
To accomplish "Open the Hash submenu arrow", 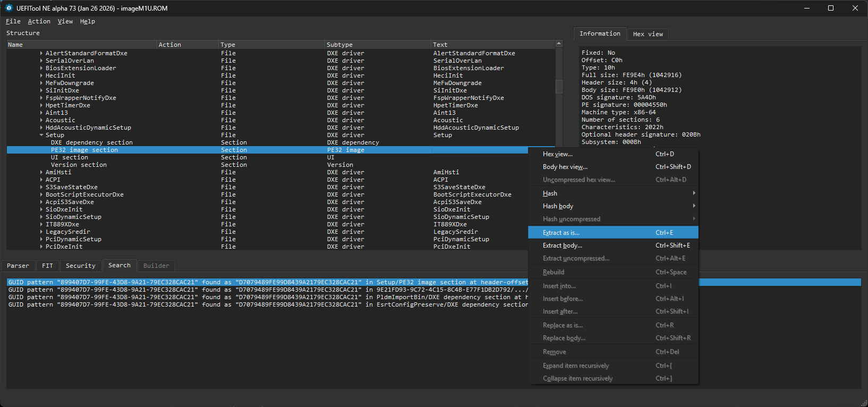I will point(694,193).
